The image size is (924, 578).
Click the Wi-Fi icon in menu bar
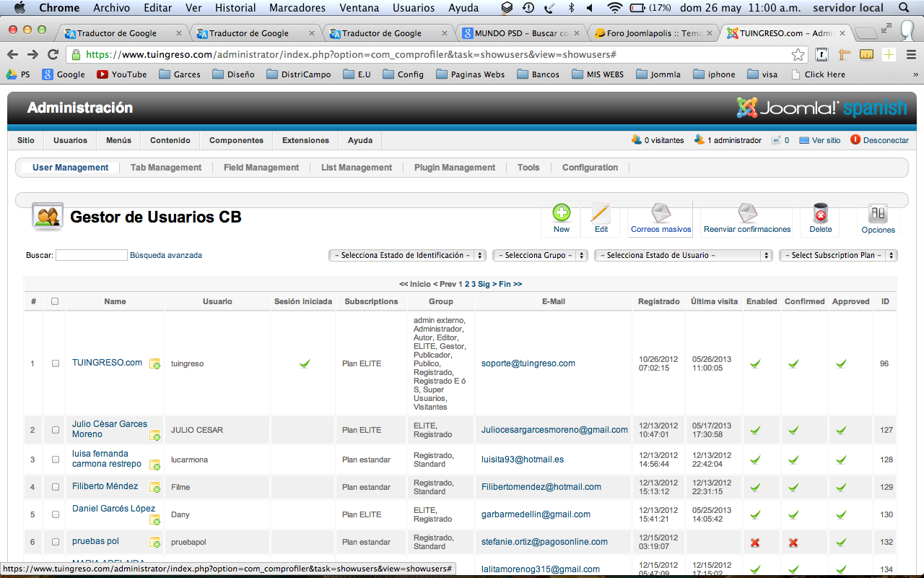[615, 8]
